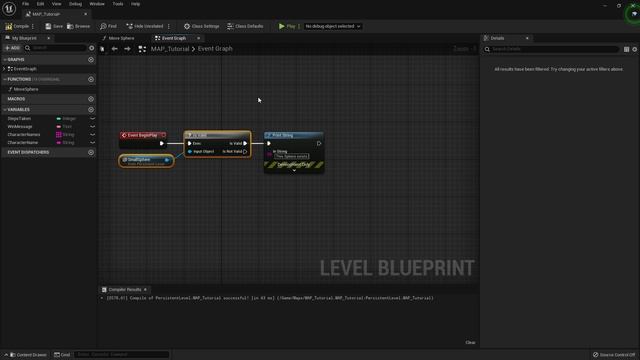The height and width of the screenshot is (360, 640).
Task: Open Compile options three-dot menu
Action: (33, 26)
